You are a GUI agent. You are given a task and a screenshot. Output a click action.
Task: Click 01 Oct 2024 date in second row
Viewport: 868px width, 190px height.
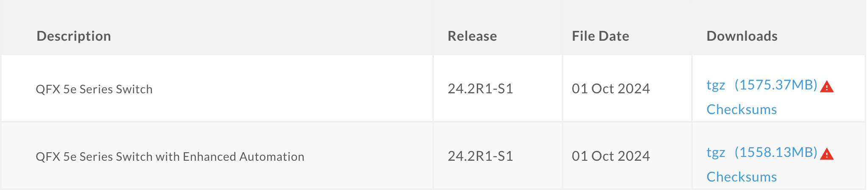click(x=610, y=156)
